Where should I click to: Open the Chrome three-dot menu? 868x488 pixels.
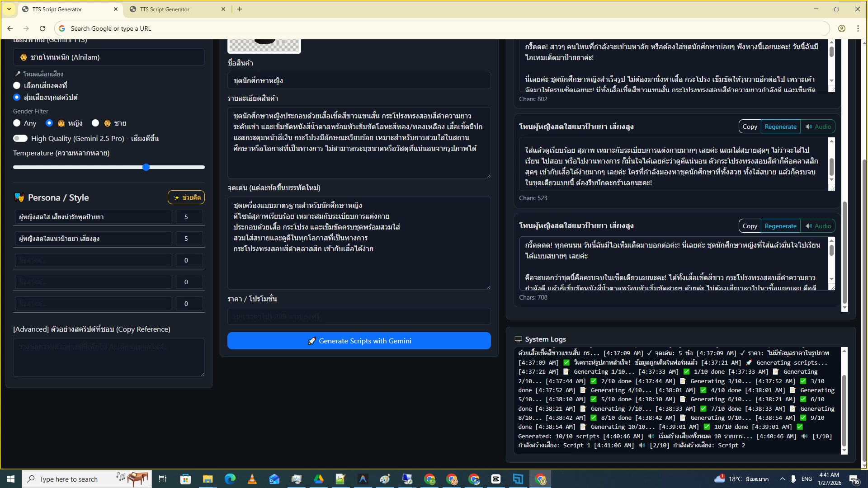click(x=858, y=28)
